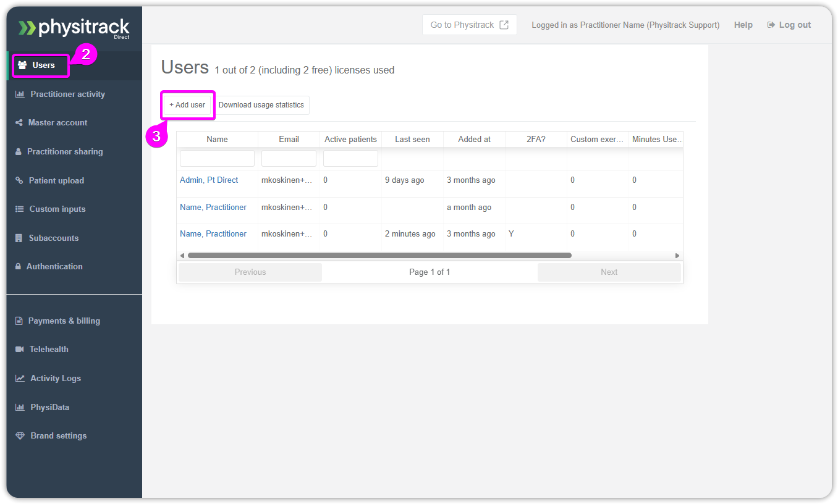This screenshot has width=838, height=504.
Task: Focus the Name filter input field
Action: 217,158
